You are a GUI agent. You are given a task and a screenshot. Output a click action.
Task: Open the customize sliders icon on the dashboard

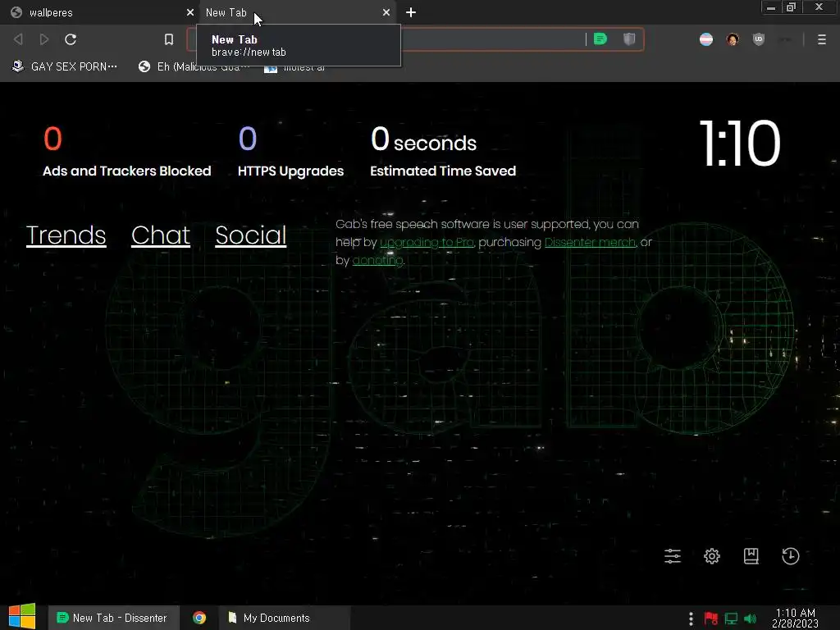pyautogui.click(x=673, y=556)
